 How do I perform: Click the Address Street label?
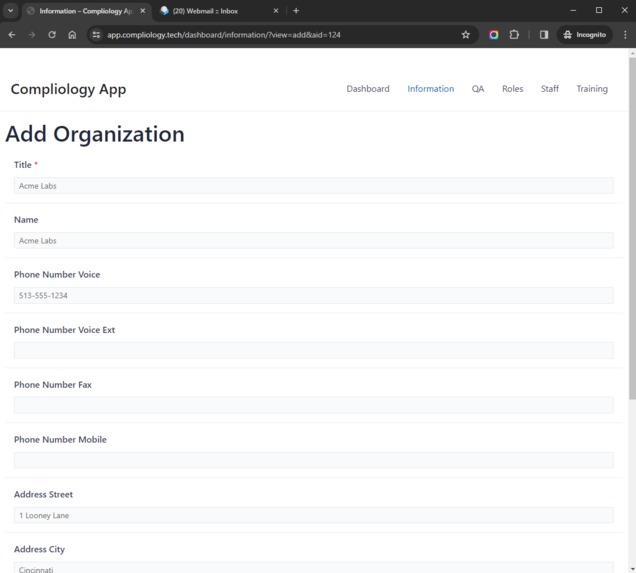tap(43, 494)
